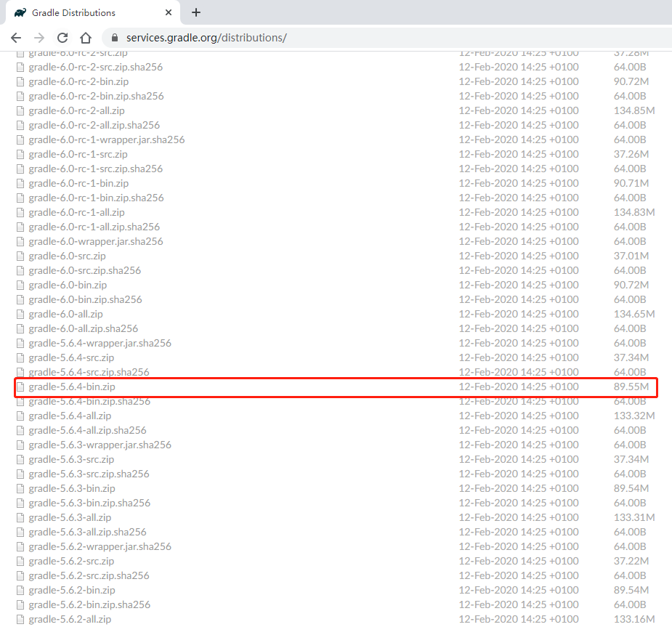Click the browser forward arrow
This screenshot has width=672, height=627.
[39, 38]
